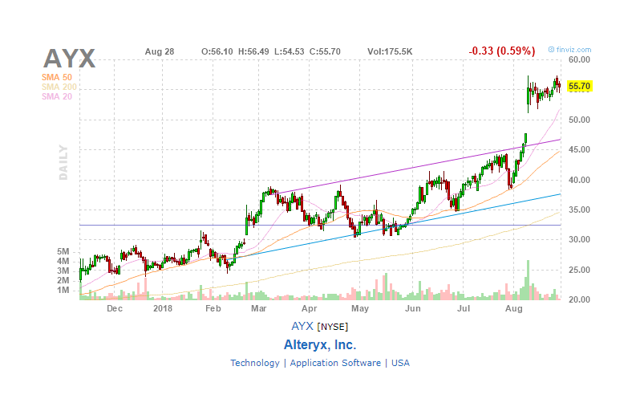Click the 25.00 price axis label

(580, 270)
